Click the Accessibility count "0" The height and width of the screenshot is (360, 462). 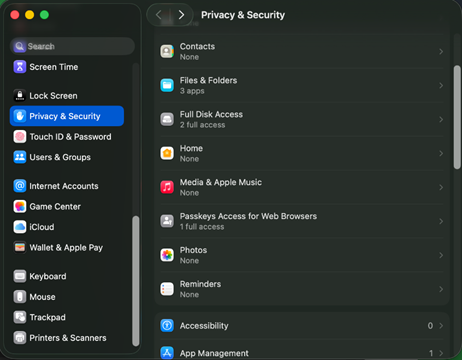430,325
